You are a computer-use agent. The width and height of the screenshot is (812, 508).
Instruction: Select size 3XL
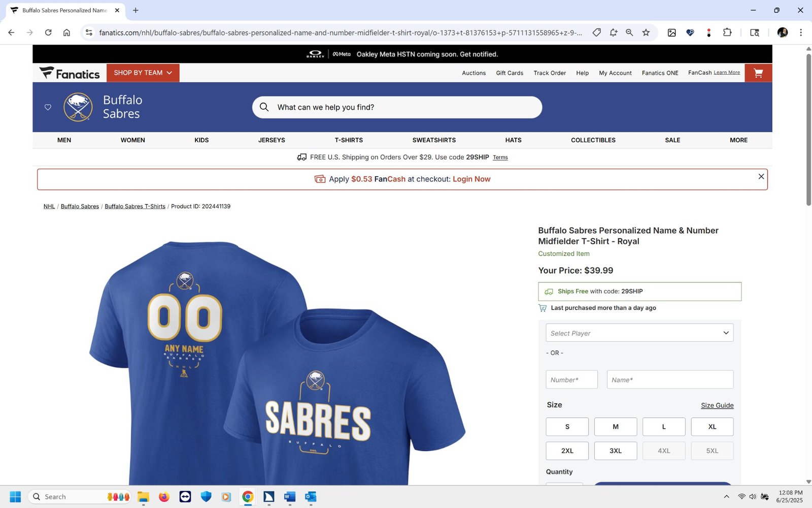(616, 451)
